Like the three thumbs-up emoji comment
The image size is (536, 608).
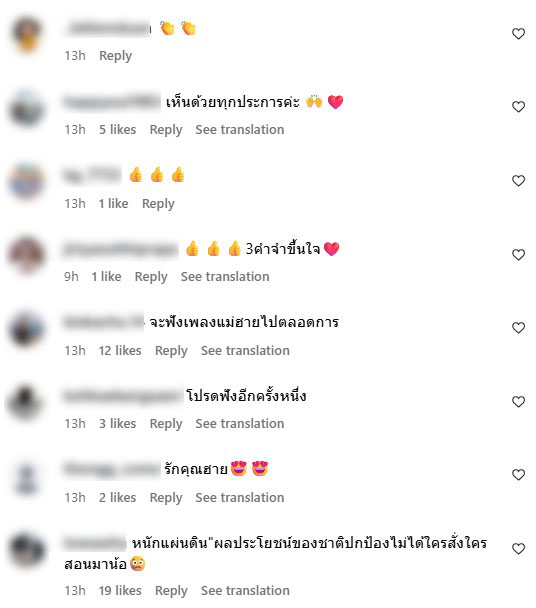click(x=518, y=181)
